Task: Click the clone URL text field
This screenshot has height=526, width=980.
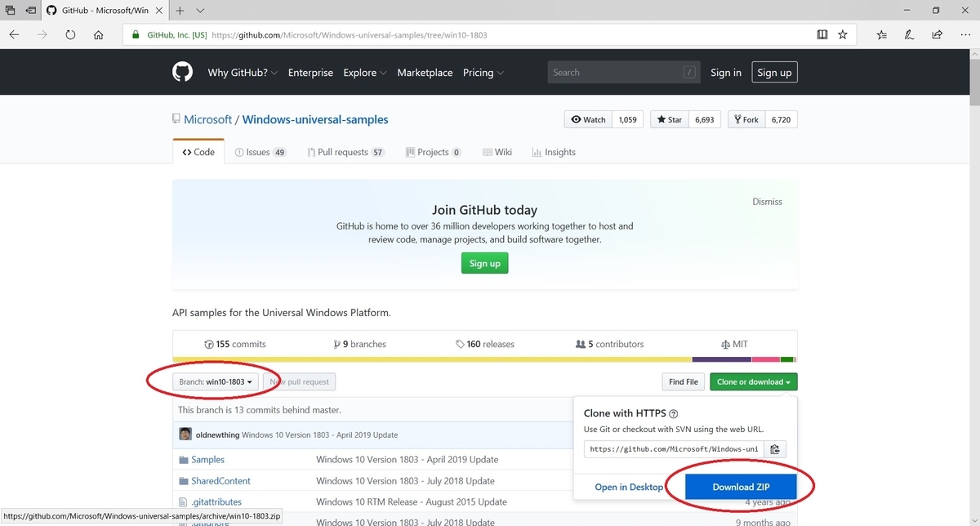Action: 674,449
